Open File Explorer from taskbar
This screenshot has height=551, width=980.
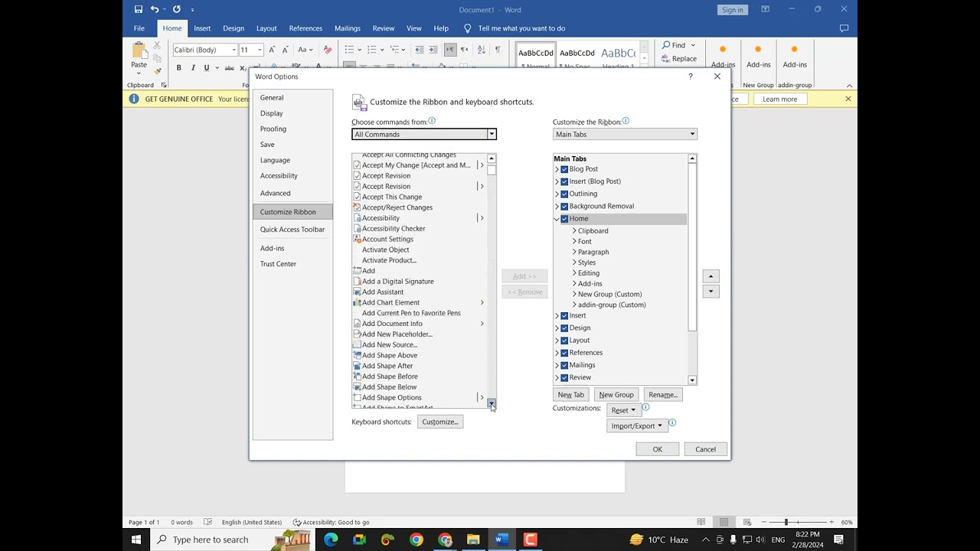[473, 540]
